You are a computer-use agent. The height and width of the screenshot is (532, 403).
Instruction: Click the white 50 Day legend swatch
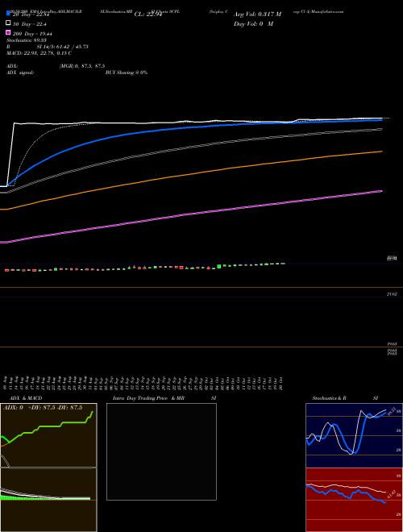coord(8,23)
